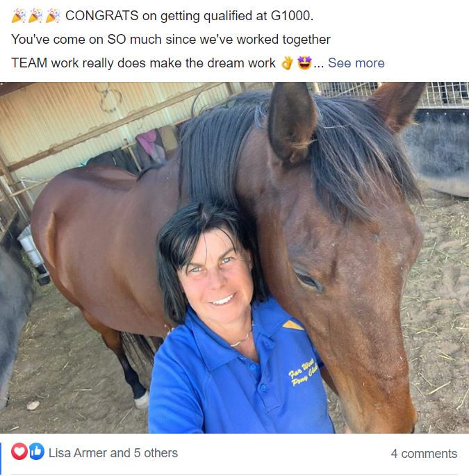Click the first party popper emoji
The width and height of the screenshot is (469, 476).
19,16
